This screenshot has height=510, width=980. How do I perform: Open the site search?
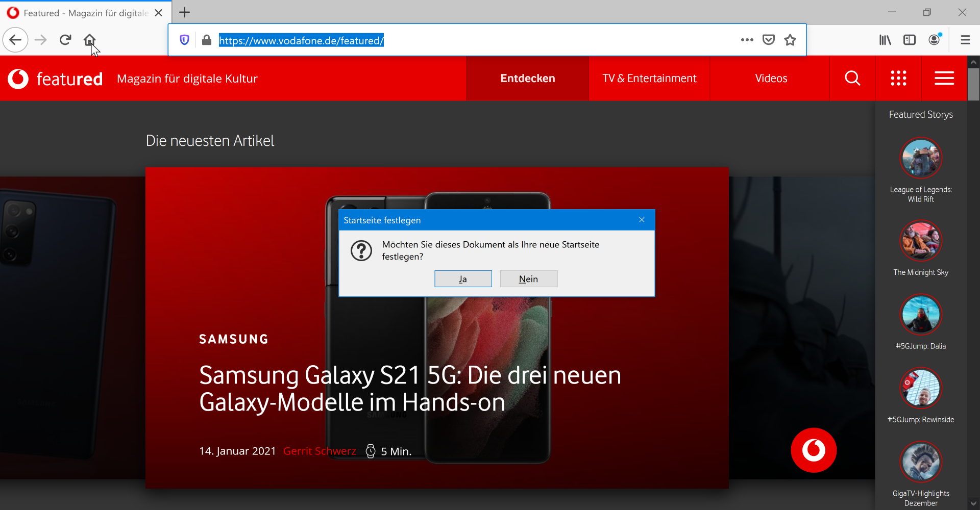[x=852, y=78]
